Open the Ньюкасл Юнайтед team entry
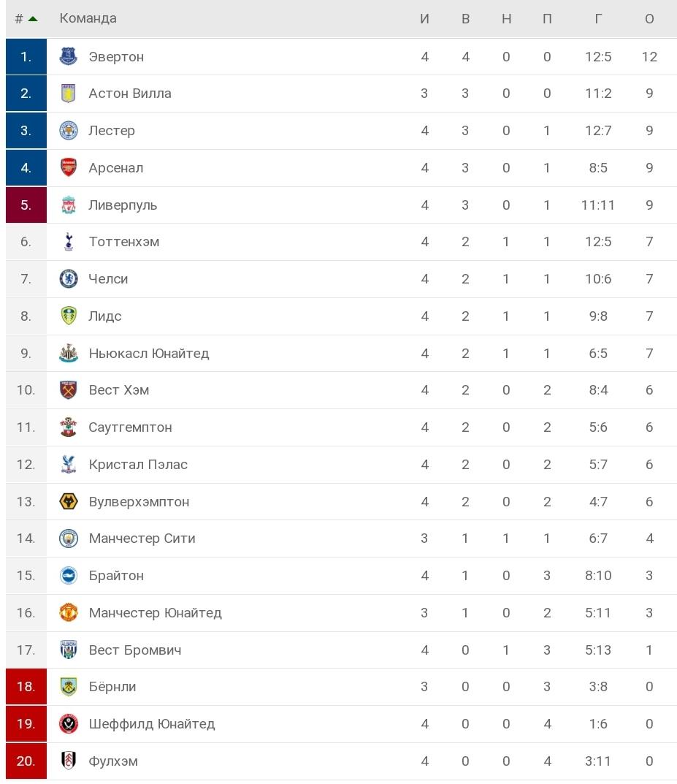Viewport: 677px width, 784px height. pos(150,353)
